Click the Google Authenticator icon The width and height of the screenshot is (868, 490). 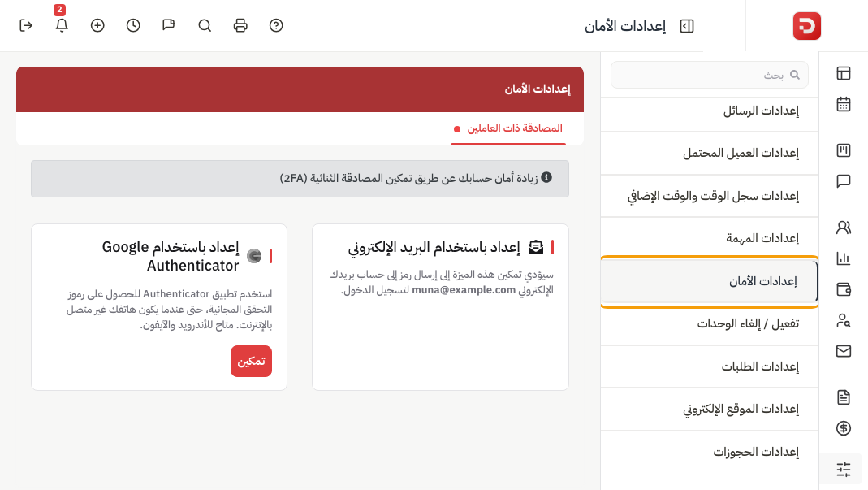point(254,256)
